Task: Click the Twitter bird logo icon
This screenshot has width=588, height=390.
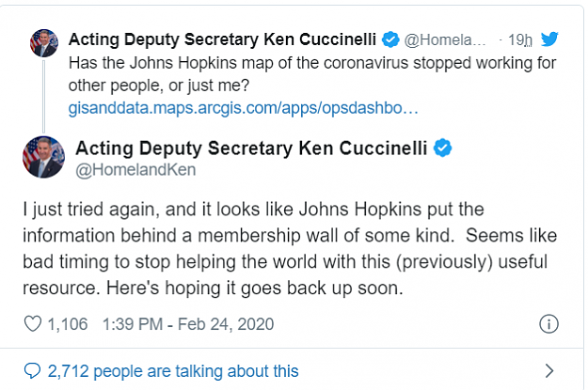Action: [549, 39]
